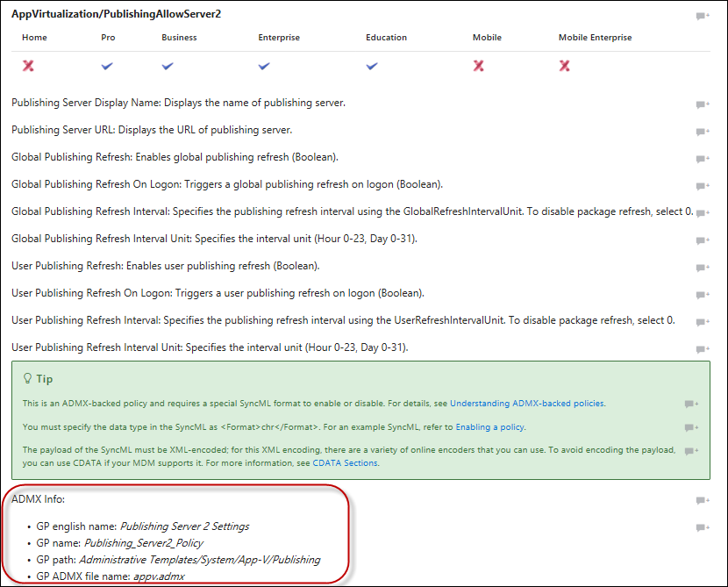Add comment on Publishing Server Display Name line
The image size is (728, 587).
click(x=702, y=104)
